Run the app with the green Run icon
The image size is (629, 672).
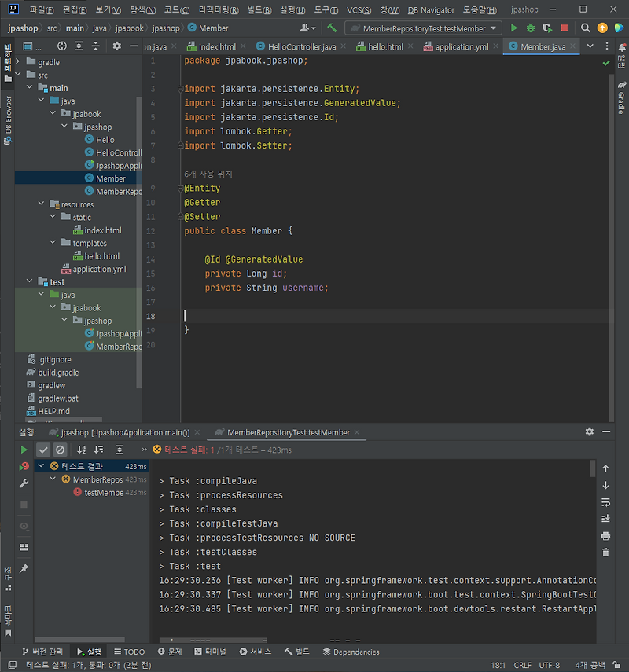(514, 27)
